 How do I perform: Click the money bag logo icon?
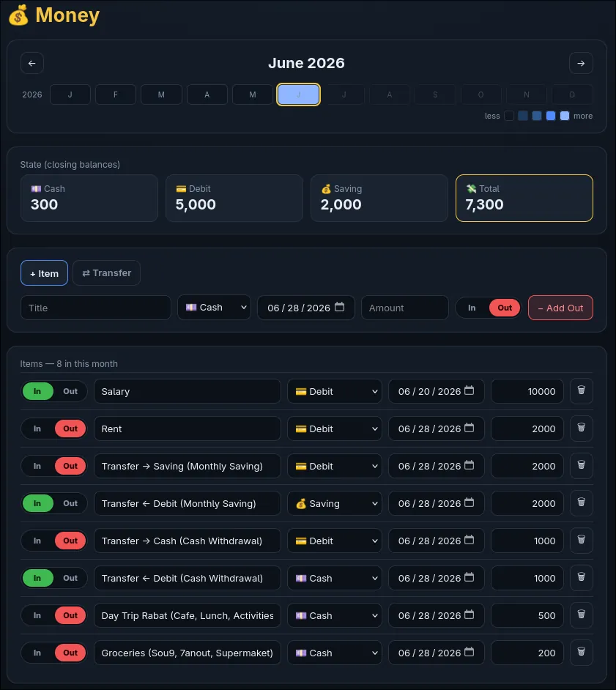tap(18, 15)
